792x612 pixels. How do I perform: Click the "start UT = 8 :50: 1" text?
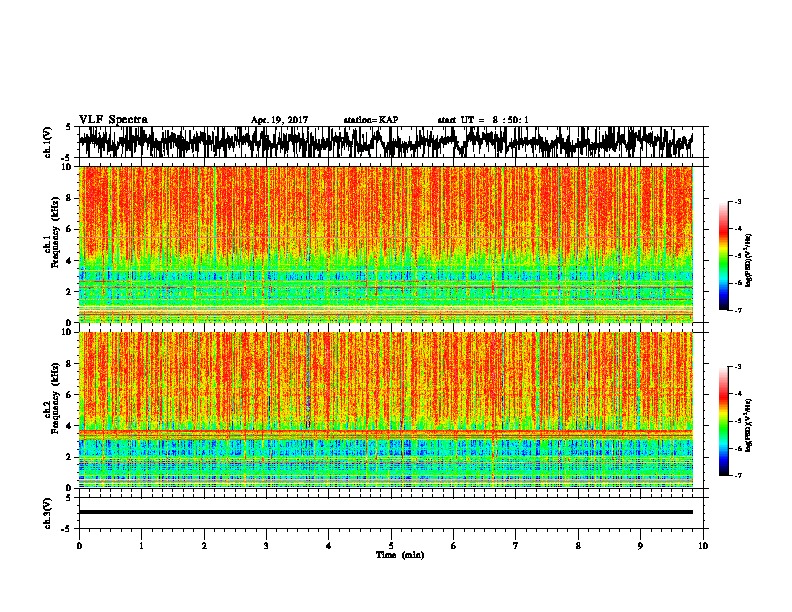(x=483, y=120)
